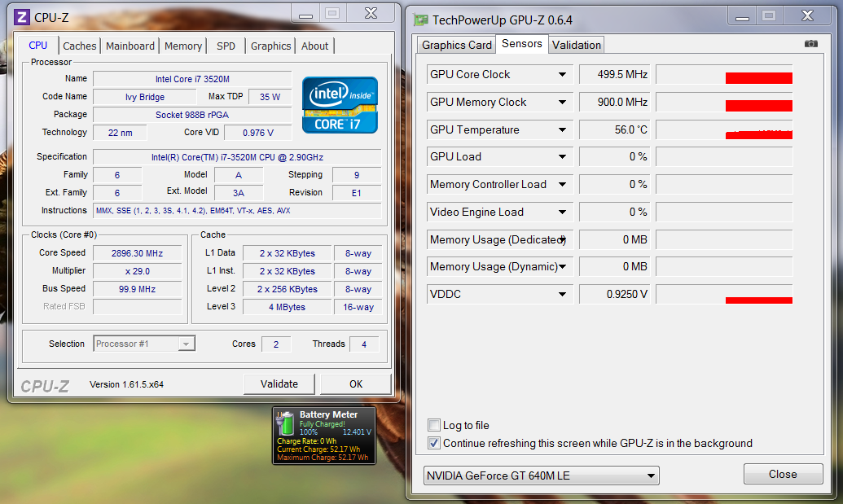843x504 pixels.
Task: Expand the GPU Temperature sensor dropdown
Action: point(562,129)
